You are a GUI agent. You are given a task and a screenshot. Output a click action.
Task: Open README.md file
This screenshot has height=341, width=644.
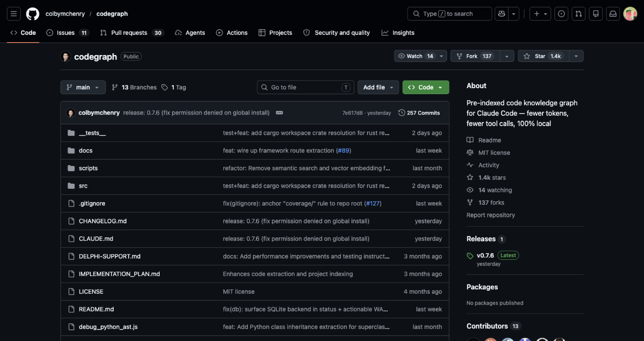[96, 309]
